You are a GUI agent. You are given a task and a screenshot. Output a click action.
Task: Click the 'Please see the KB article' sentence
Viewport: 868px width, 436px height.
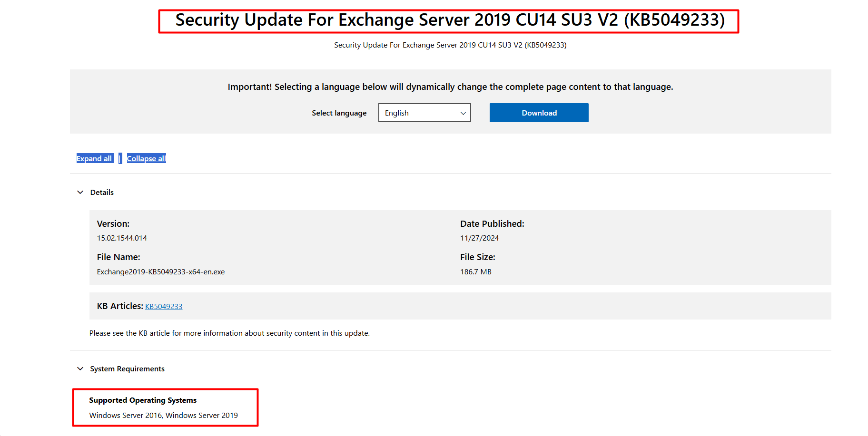pyautogui.click(x=229, y=333)
